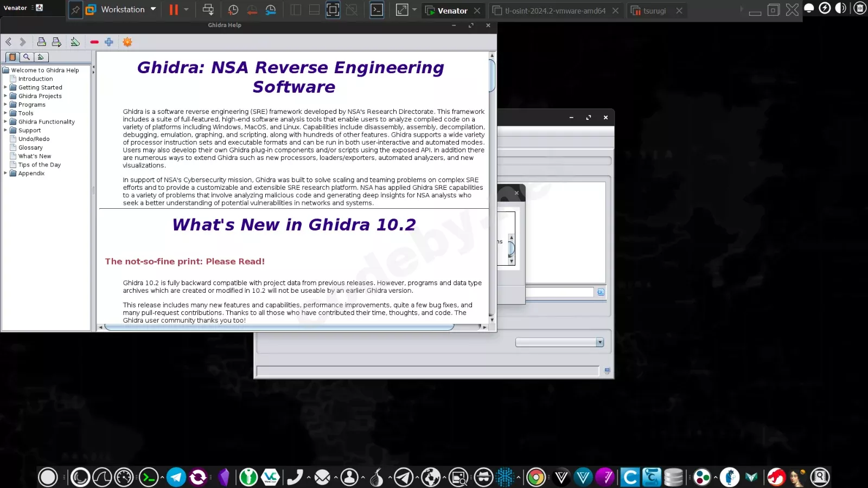The image size is (868, 488).
Task: Open Page Setup from help toolbar
Action: coord(56,42)
